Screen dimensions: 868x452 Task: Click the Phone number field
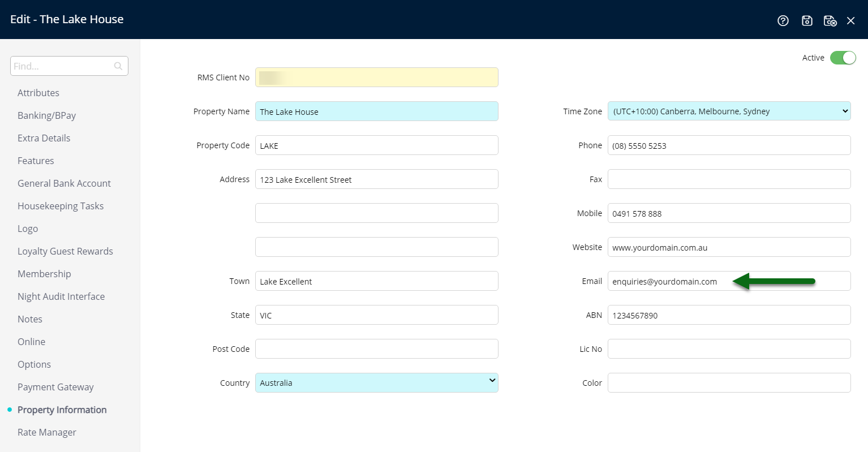[729, 145]
